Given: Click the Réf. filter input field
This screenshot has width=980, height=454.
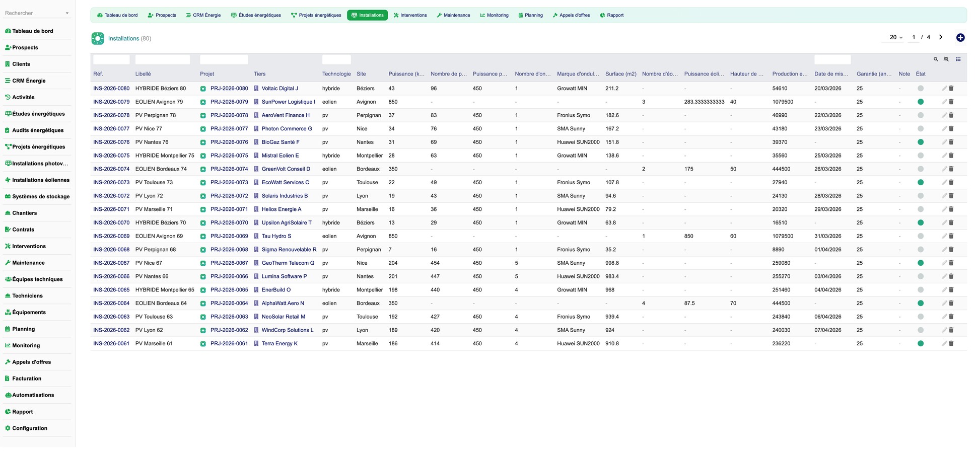Looking at the screenshot, I should pos(111,60).
